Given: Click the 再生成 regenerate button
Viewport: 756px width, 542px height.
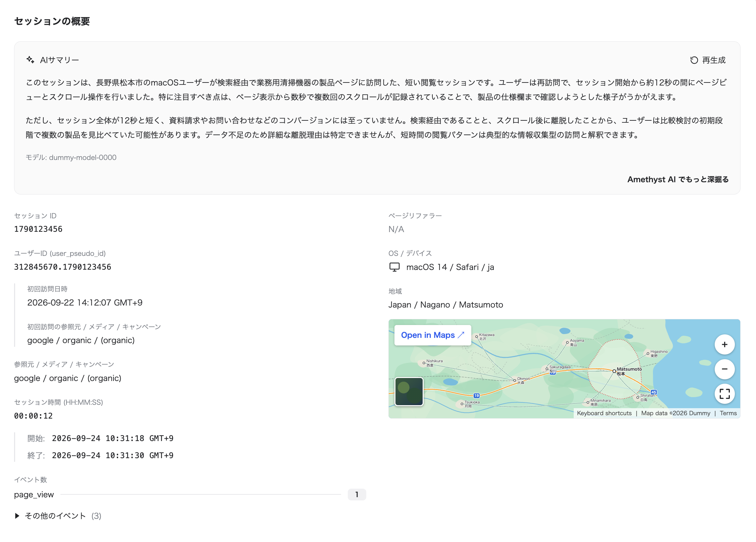Looking at the screenshot, I should click(708, 60).
